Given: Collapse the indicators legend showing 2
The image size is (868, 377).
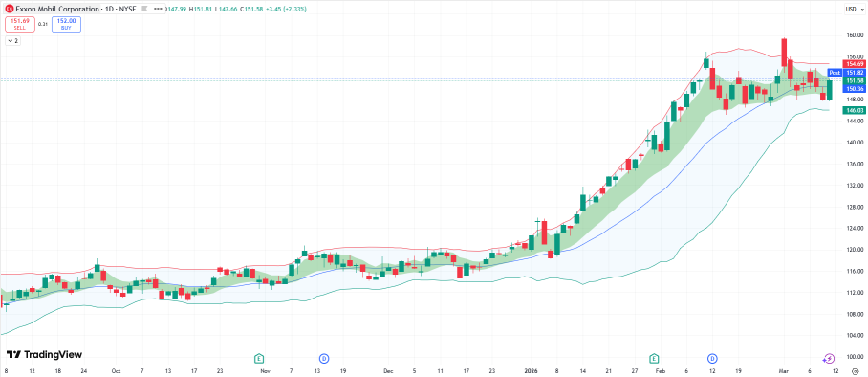Looking at the screenshot, I should pyautogui.click(x=12, y=40).
